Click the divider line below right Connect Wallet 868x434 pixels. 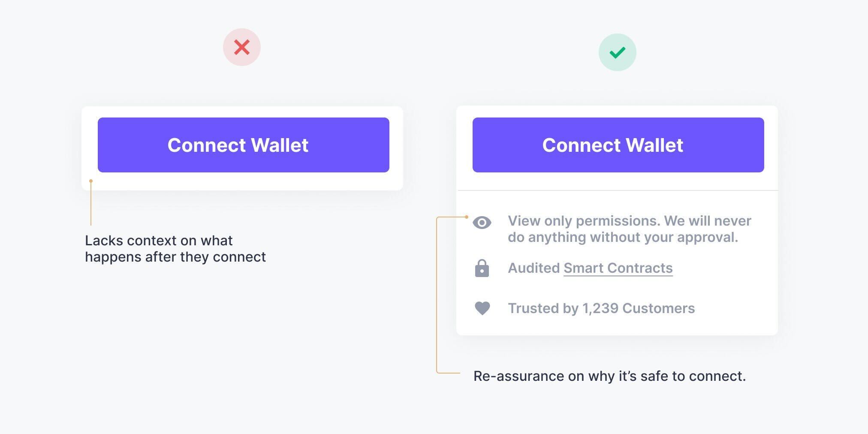tap(618, 190)
